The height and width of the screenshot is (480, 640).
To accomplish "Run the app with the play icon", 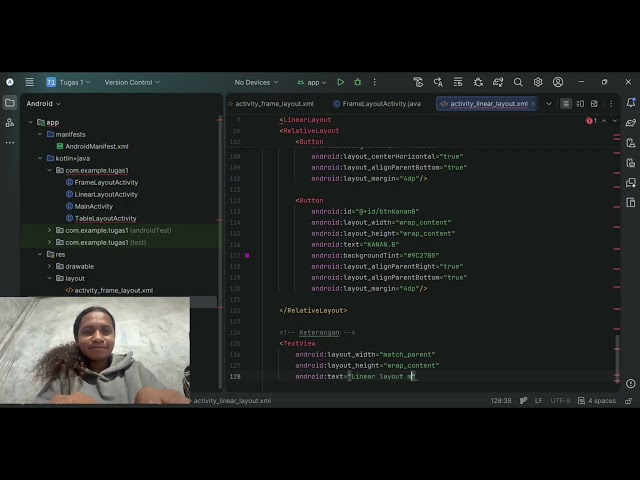I will coord(340,82).
